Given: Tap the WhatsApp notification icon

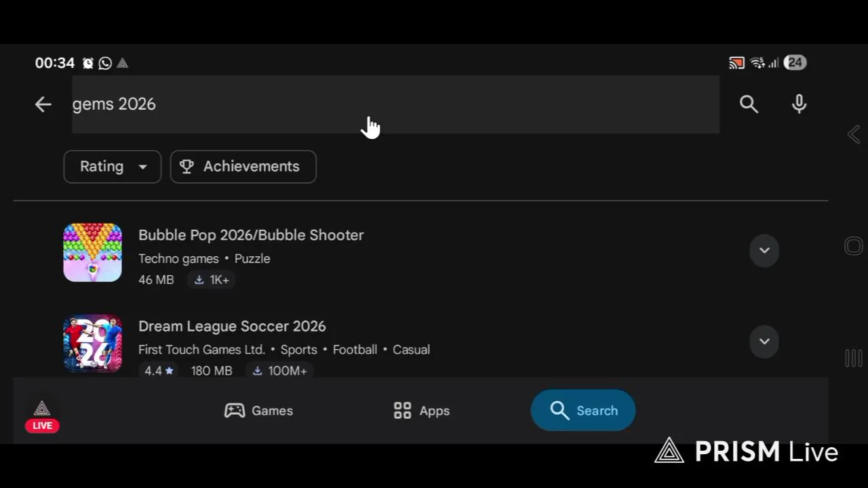Looking at the screenshot, I should pos(105,63).
